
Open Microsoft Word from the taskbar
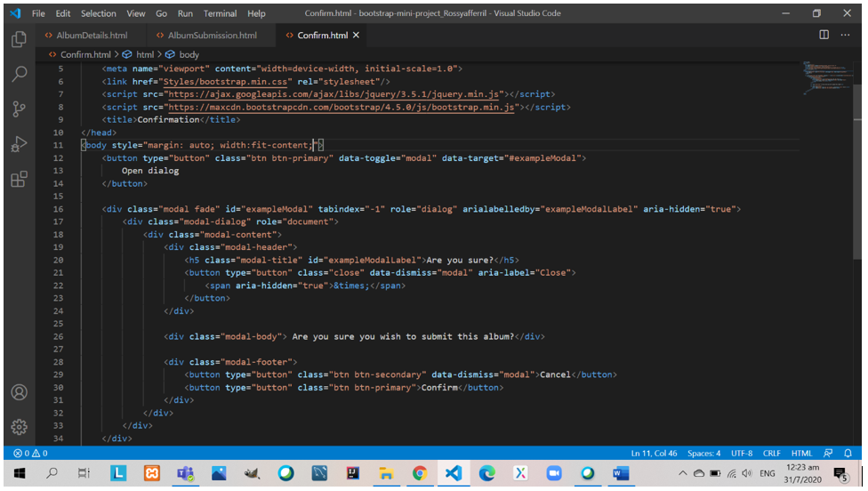(621, 473)
